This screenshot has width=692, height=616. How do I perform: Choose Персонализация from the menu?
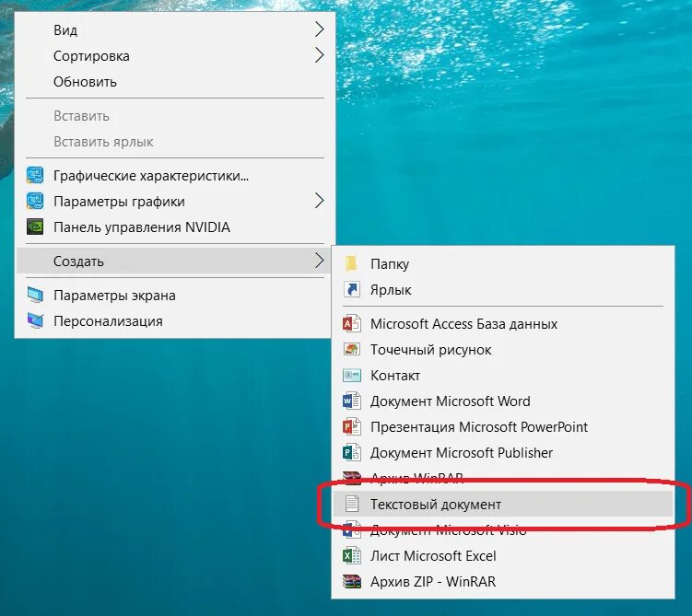(x=173, y=320)
